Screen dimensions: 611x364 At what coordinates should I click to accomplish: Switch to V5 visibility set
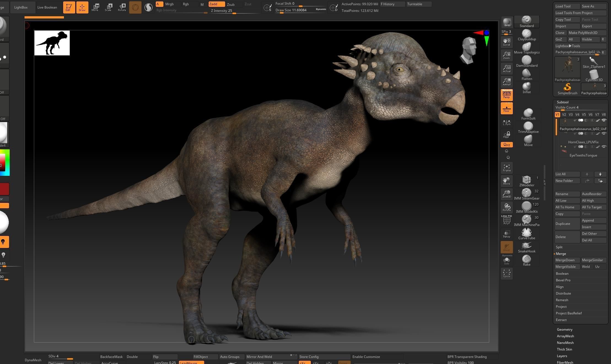point(584,114)
